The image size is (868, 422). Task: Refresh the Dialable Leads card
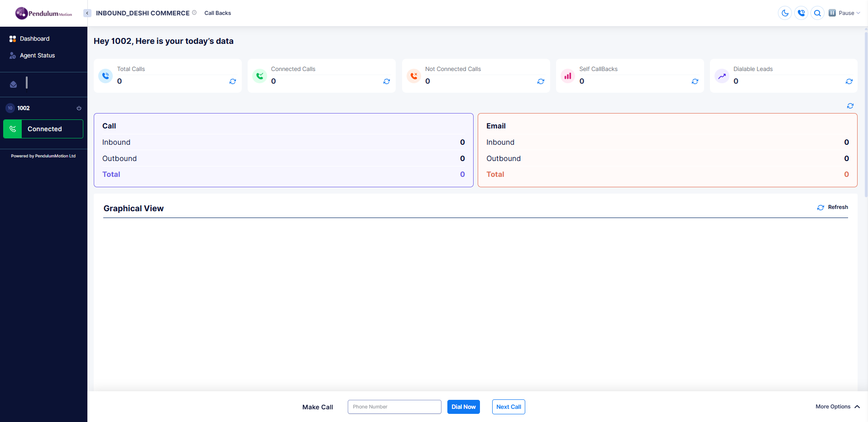(x=849, y=81)
